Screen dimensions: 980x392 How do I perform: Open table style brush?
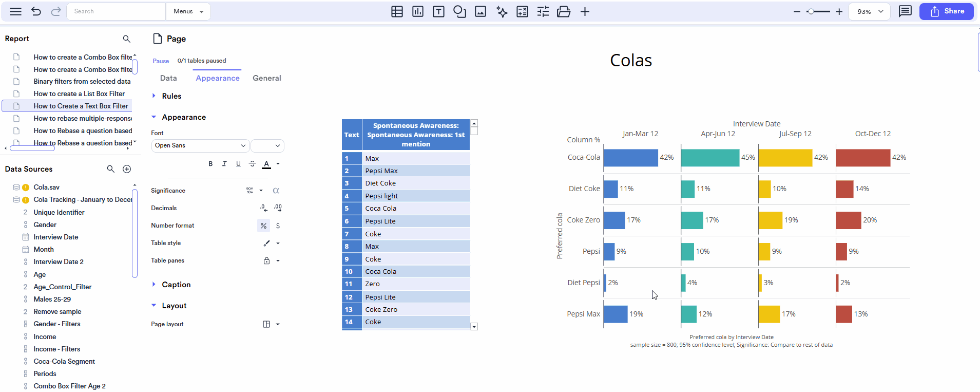point(266,243)
